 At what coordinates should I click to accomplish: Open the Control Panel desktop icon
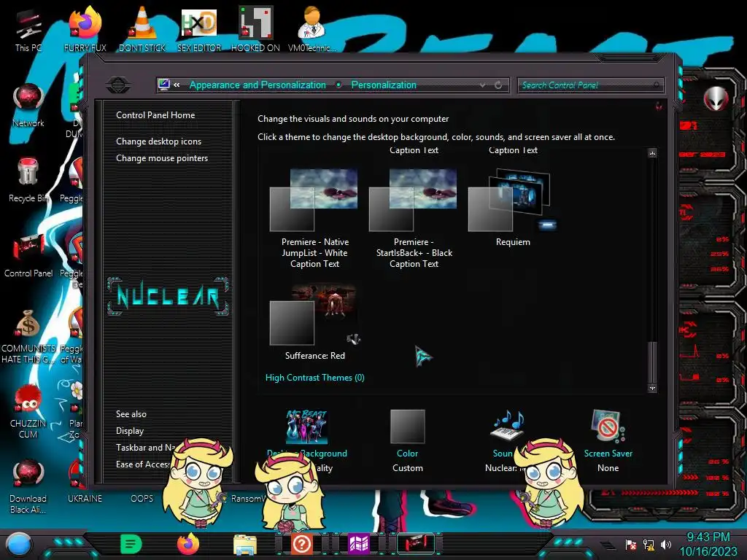28,255
